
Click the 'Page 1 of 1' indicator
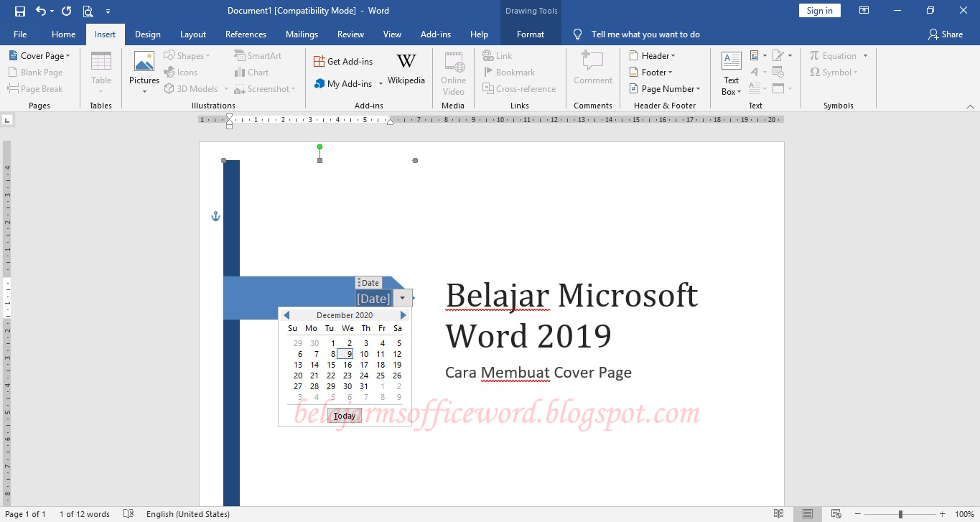26,514
